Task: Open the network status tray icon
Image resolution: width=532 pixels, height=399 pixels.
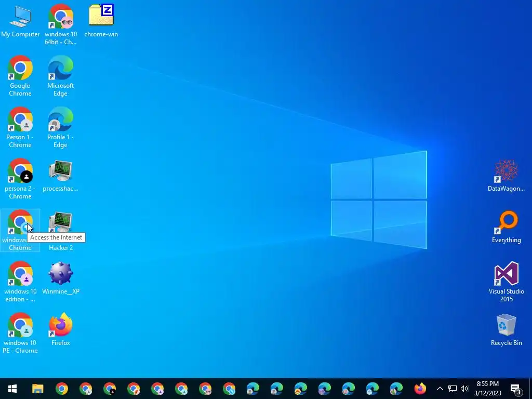Action: coord(453,389)
